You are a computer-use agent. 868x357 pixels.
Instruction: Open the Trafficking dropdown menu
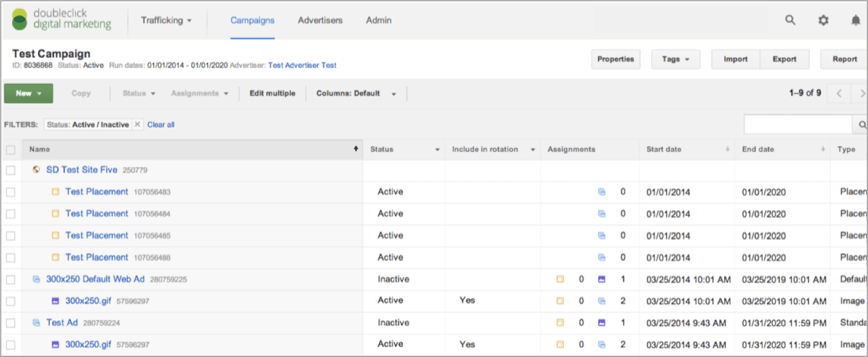coord(166,20)
